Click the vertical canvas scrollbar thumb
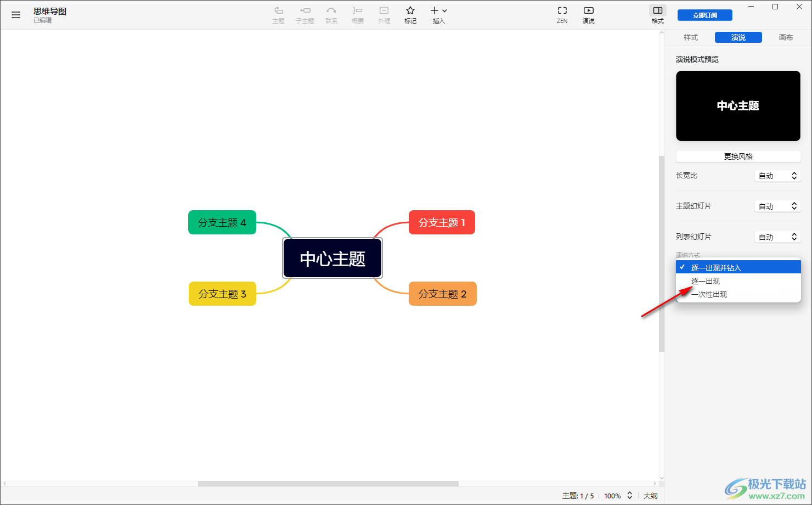The image size is (812, 505). coord(662,254)
